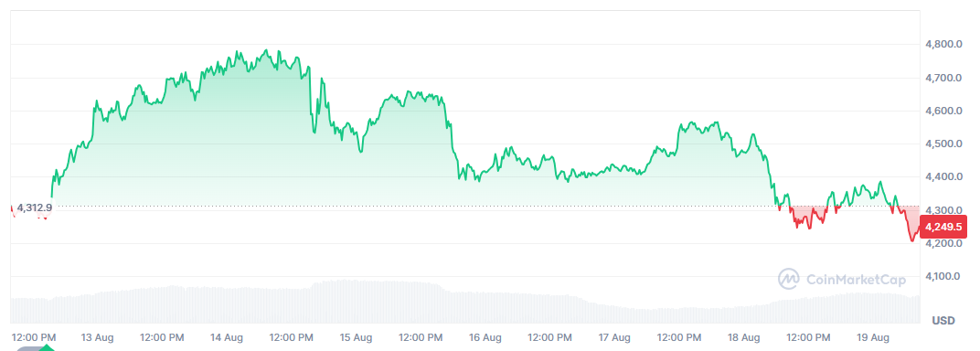Click the 4,600.0 price axis label
The width and height of the screenshot is (980, 351).
(x=943, y=112)
